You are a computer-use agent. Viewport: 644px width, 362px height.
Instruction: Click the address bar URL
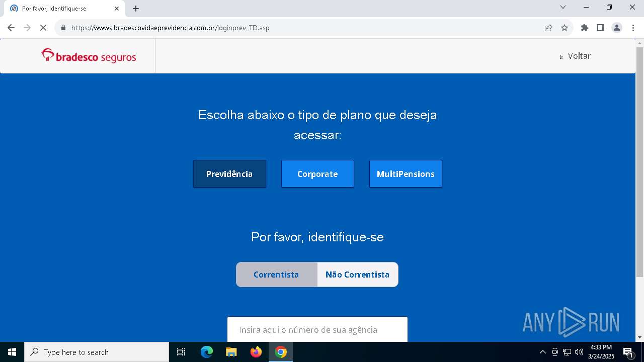(171, 28)
